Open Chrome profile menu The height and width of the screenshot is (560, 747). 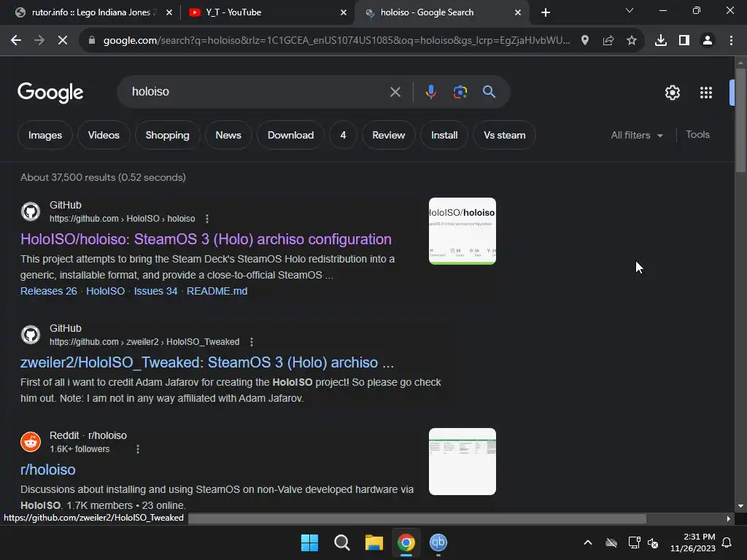tap(708, 41)
